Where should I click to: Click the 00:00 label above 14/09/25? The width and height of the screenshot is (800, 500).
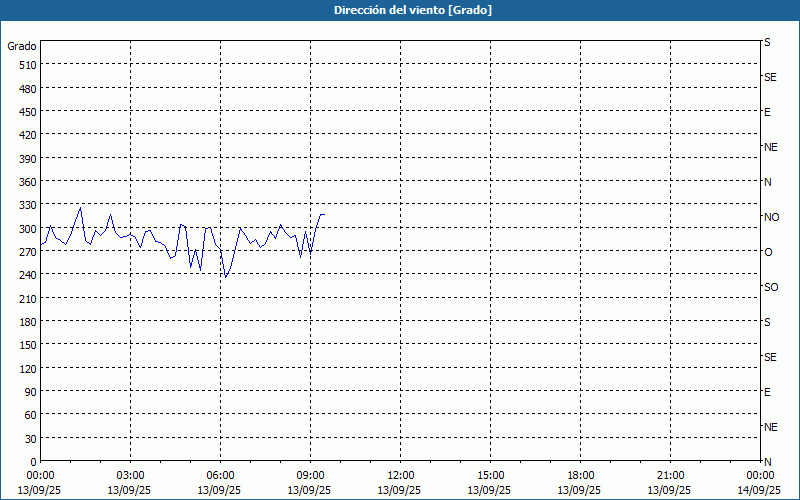(760, 476)
